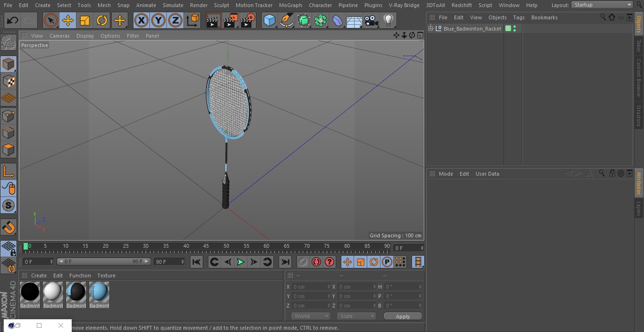
Task: Add a Camera object
Action: pyautogui.click(x=372, y=20)
